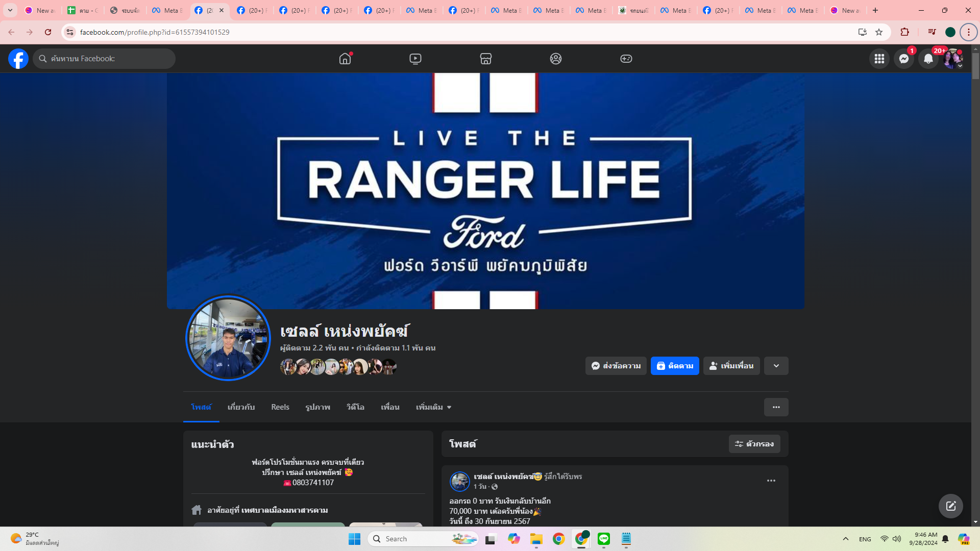This screenshot has height=551, width=980.
Task: Switch to the Reels tab
Action: [x=280, y=407]
